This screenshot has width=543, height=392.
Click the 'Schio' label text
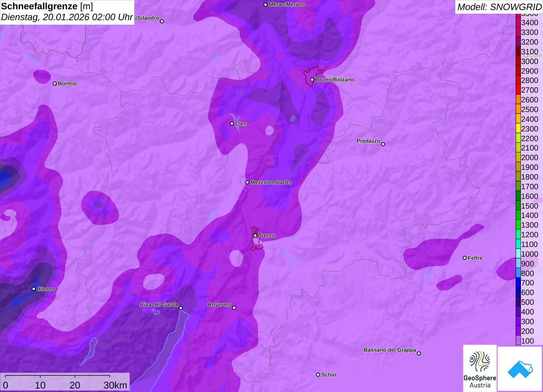329,375
